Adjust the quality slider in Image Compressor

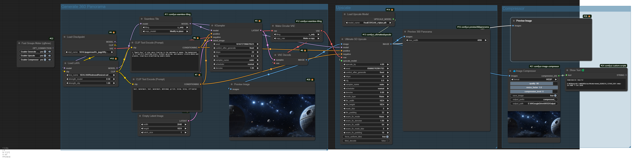(534, 83)
